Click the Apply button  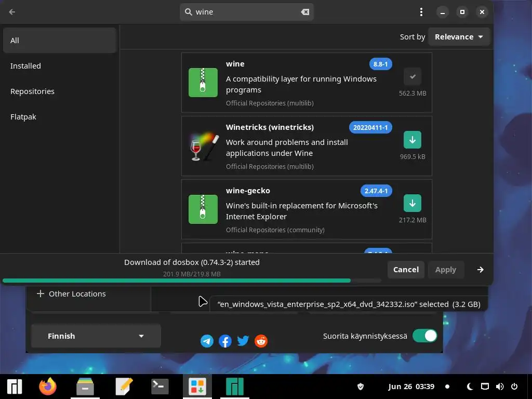(x=445, y=270)
